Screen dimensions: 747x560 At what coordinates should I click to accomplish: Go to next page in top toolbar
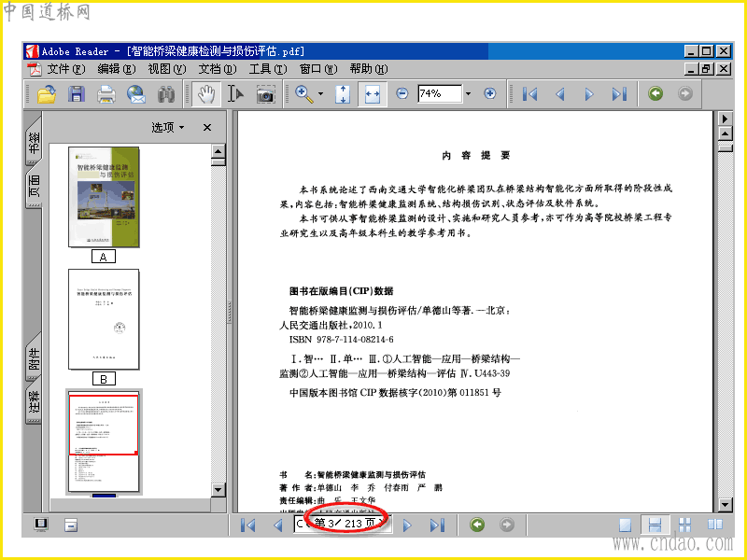(x=589, y=94)
